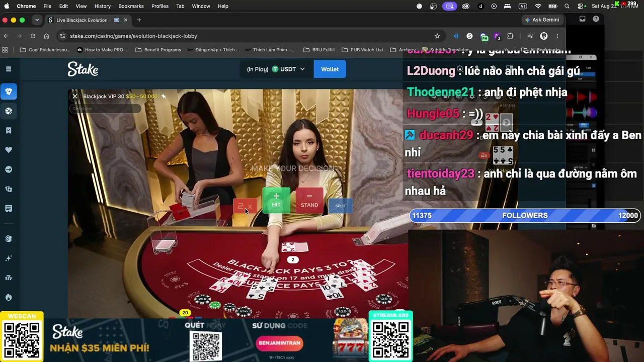
Task: Open Favourites heart icon in sidebar
Action: [x=9, y=150]
